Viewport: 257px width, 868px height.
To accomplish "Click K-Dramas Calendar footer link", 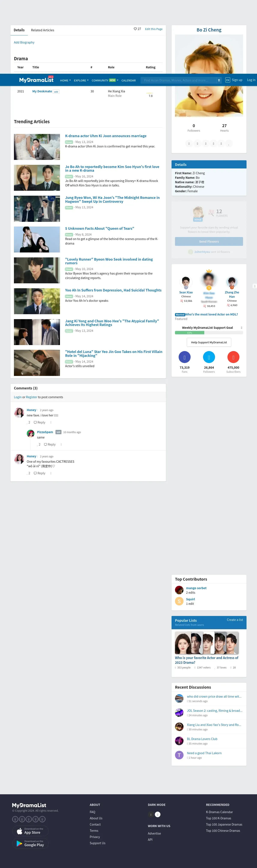I will point(219,812).
